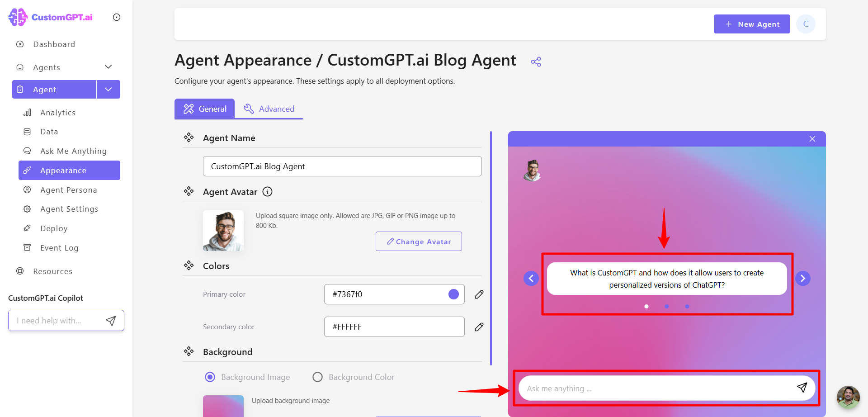The width and height of the screenshot is (868, 417).
Task: Click the Deploy rocket icon
Action: coord(27,228)
